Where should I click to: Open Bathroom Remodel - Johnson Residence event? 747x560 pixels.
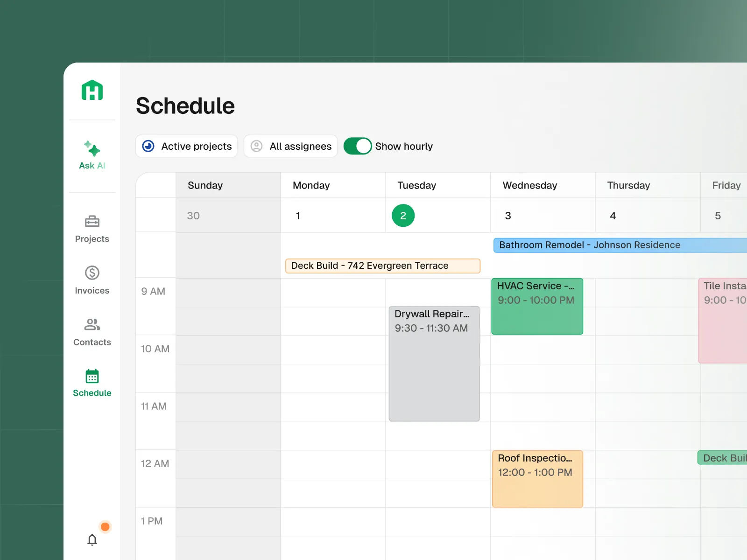(620, 245)
